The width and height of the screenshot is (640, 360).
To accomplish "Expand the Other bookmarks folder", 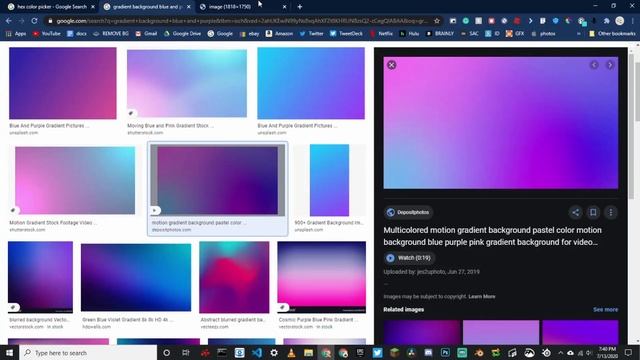I will pyautogui.click(x=612, y=33).
